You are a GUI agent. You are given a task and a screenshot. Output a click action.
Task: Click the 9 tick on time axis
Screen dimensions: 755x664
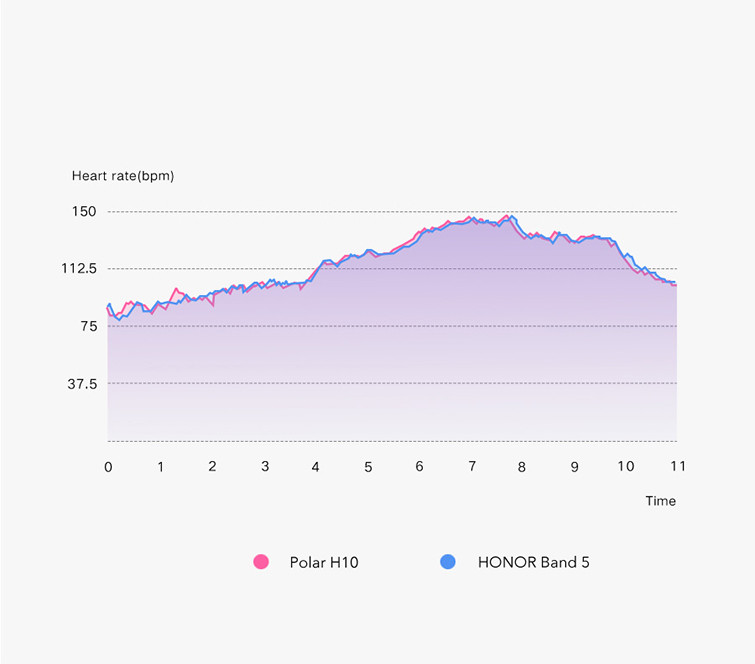[x=574, y=467]
